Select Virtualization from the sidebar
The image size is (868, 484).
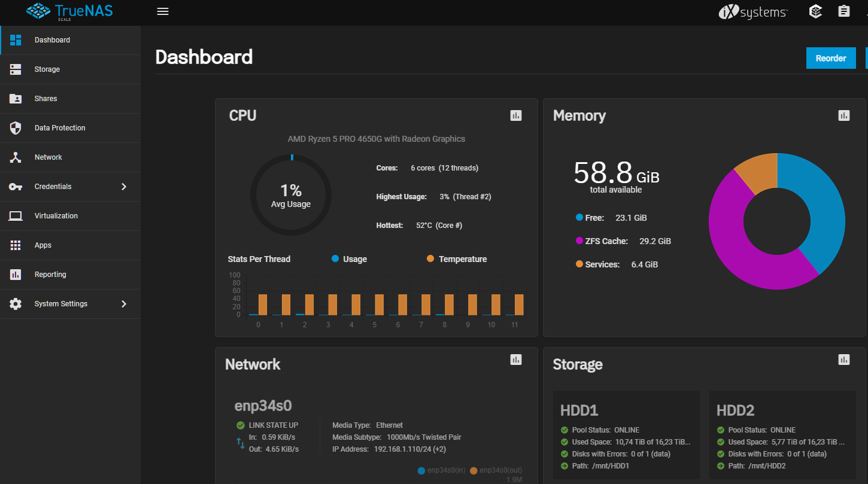point(56,216)
